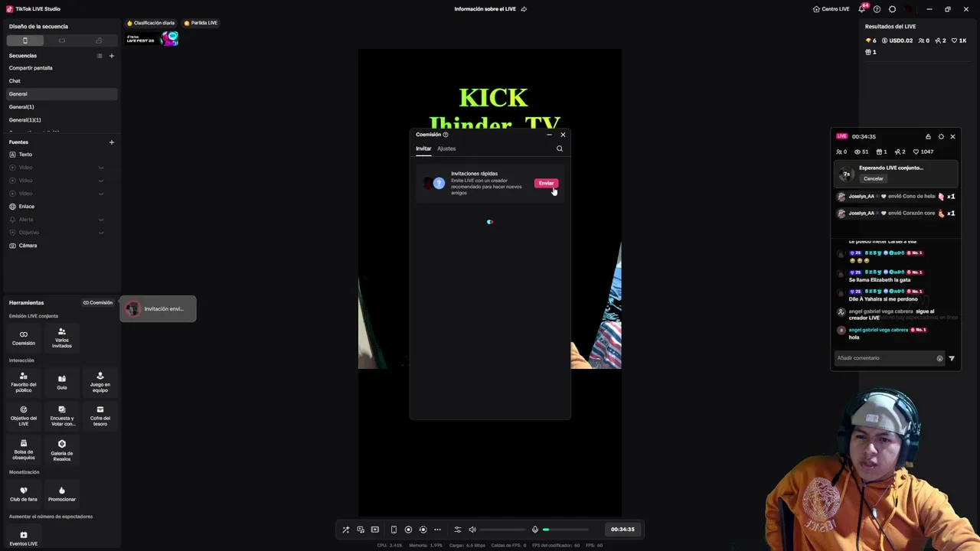Select the dual-orientation layout icon
This screenshot has width=980, height=551.
click(x=99, y=41)
